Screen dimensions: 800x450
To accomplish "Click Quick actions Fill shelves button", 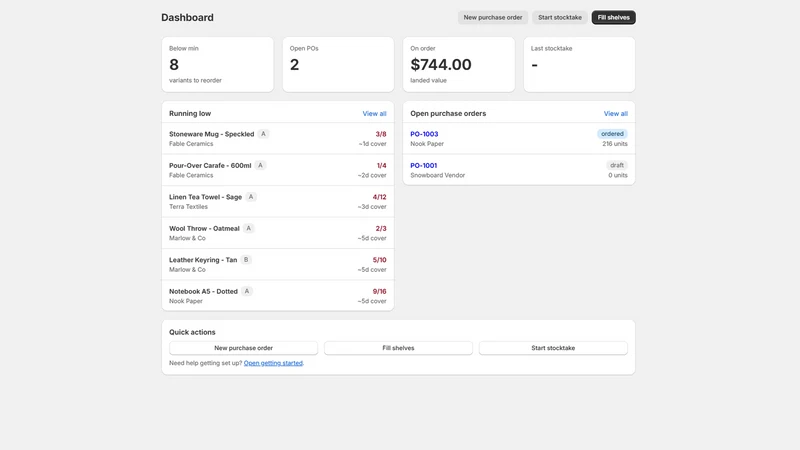I will [x=398, y=348].
